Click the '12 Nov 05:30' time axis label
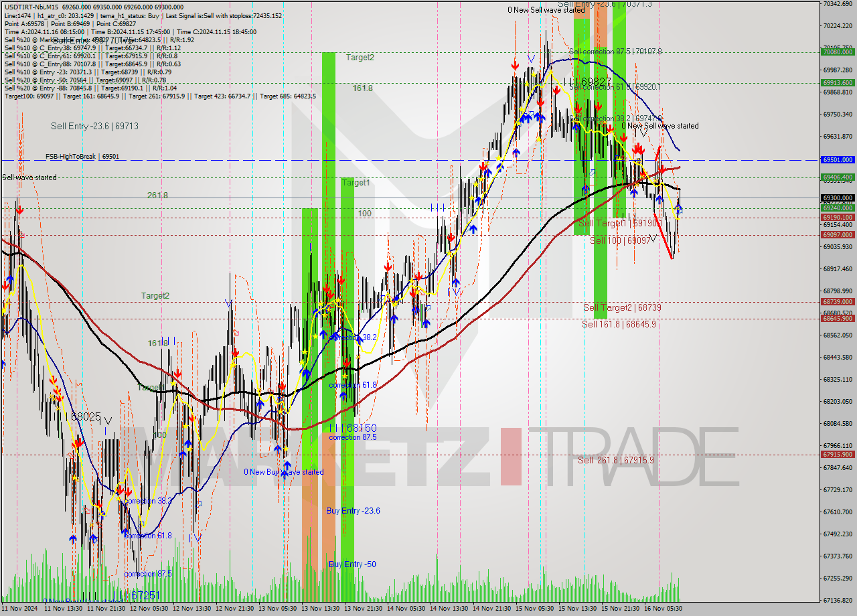 [149, 609]
